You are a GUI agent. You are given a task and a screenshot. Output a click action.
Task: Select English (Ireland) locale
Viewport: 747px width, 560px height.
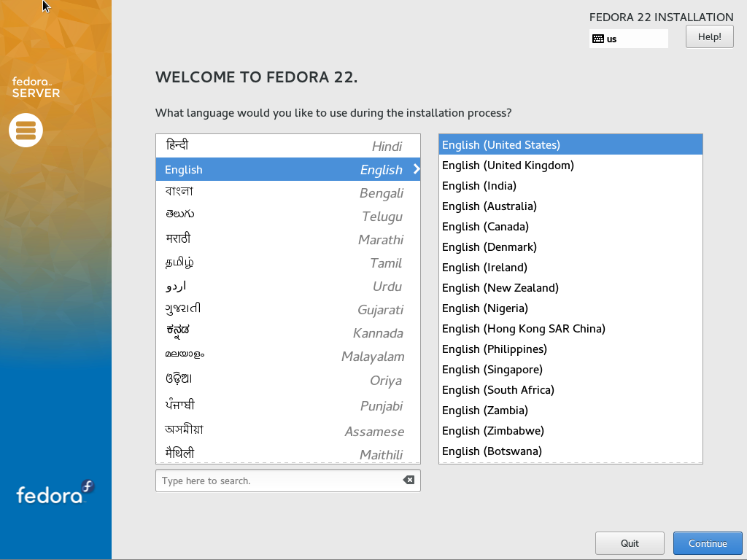[570, 268]
